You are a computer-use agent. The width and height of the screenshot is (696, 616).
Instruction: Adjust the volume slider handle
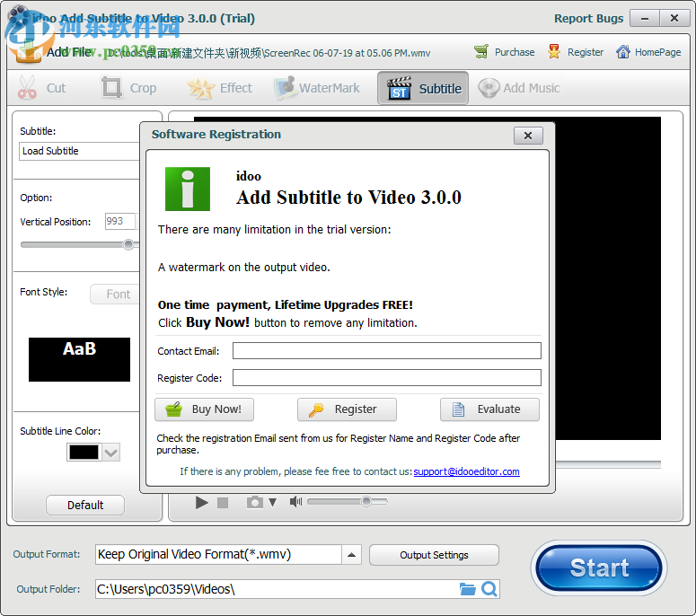point(366,501)
